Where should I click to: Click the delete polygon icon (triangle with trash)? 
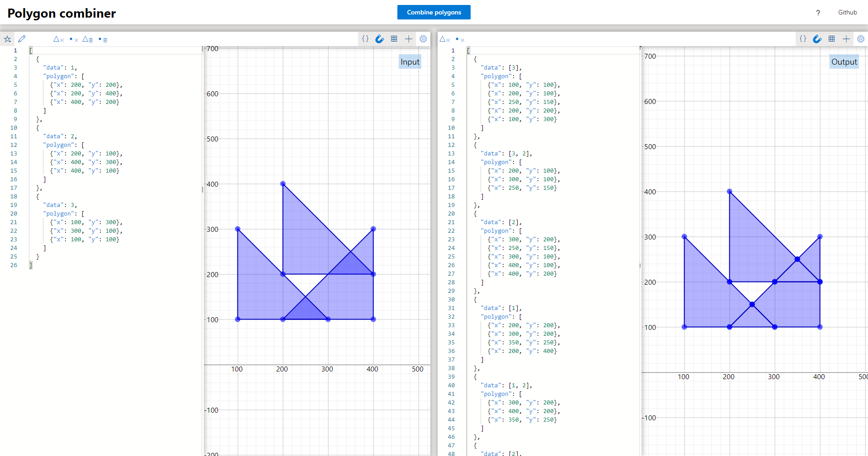click(88, 39)
